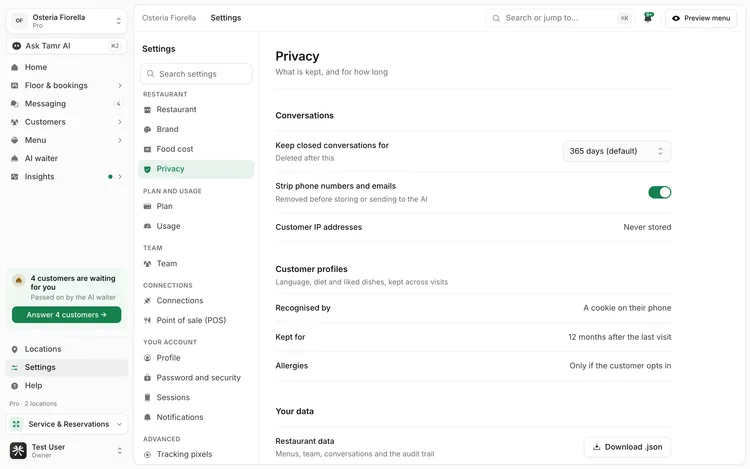Click the eye icon on Preview menu
This screenshot has width=750, height=469.
click(x=676, y=18)
